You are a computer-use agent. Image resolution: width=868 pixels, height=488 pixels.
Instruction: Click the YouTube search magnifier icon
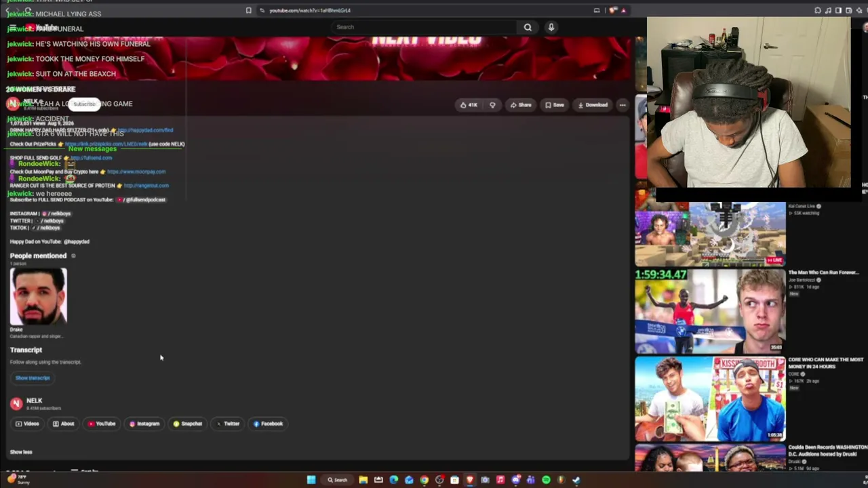tap(528, 27)
